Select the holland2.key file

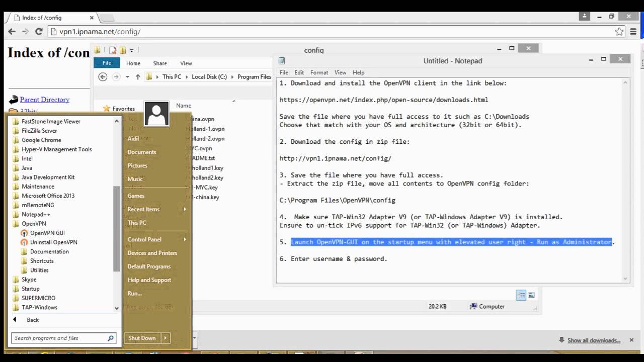pos(206,178)
